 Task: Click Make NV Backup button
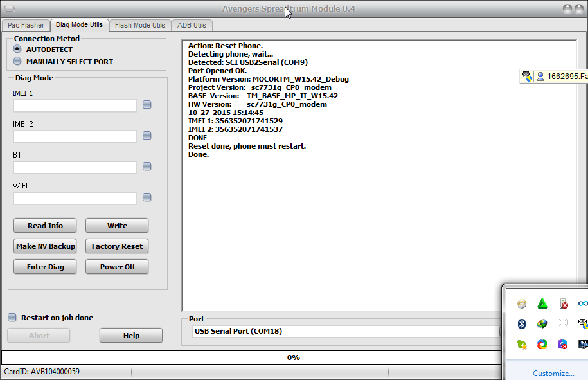45,246
